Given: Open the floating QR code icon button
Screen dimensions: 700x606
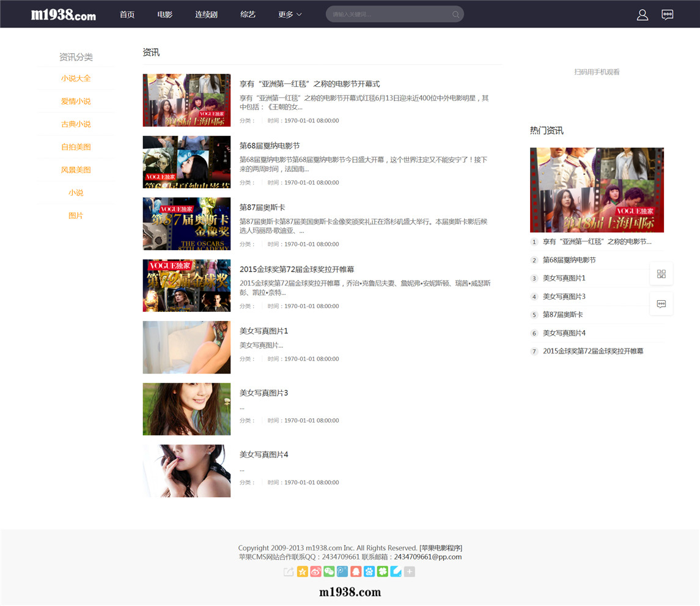Looking at the screenshot, I should pos(661,274).
